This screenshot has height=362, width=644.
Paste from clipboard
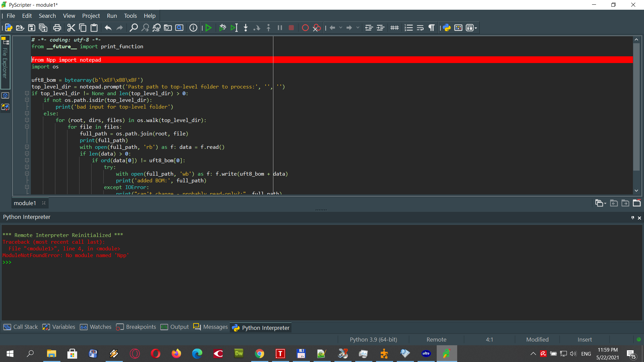94,28
